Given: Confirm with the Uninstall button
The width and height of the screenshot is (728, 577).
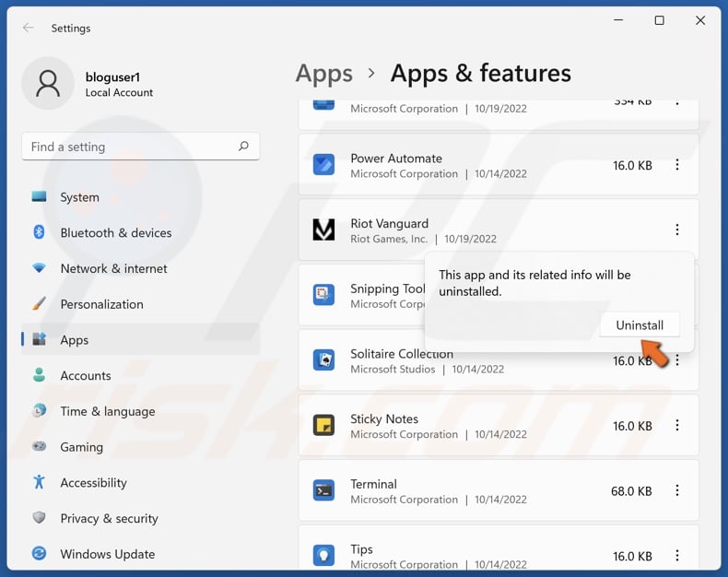Looking at the screenshot, I should coord(640,325).
